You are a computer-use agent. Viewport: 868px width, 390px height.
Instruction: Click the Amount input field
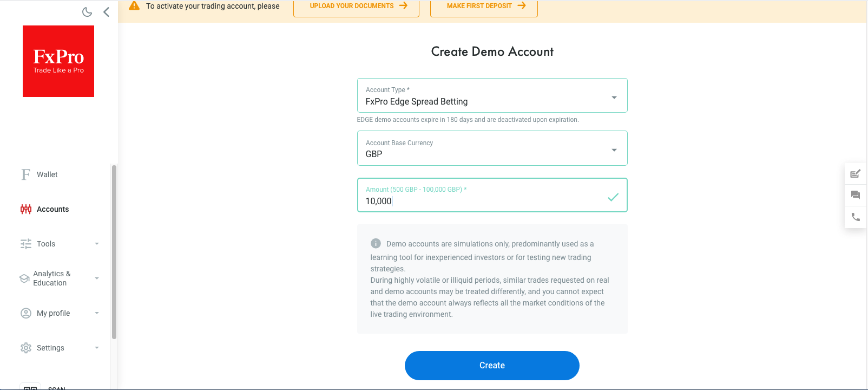(x=482, y=201)
